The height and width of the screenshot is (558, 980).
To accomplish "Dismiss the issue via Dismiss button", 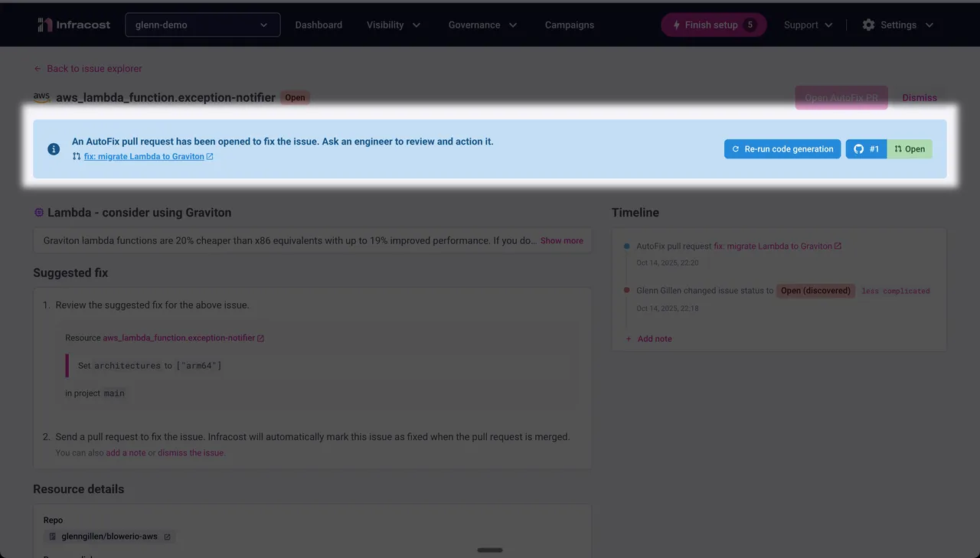I will pos(920,97).
